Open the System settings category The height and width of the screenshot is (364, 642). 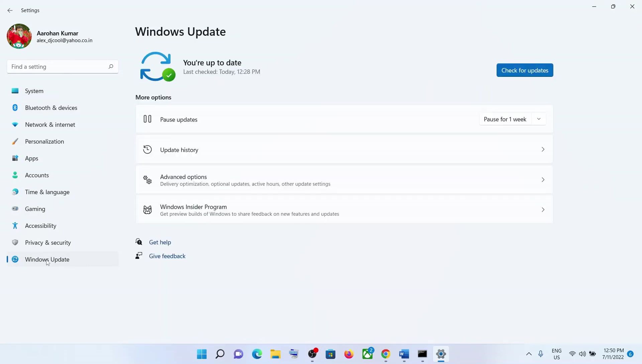tap(63, 91)
